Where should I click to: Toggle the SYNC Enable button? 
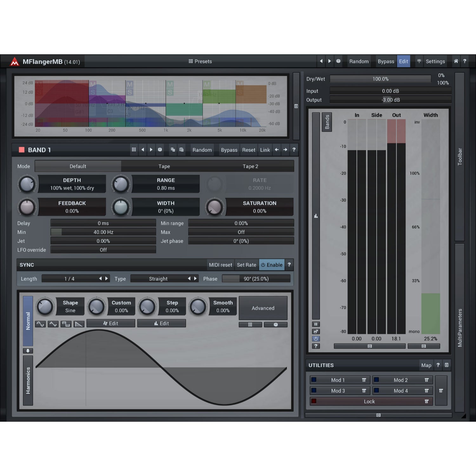click(x=272, y=265)
